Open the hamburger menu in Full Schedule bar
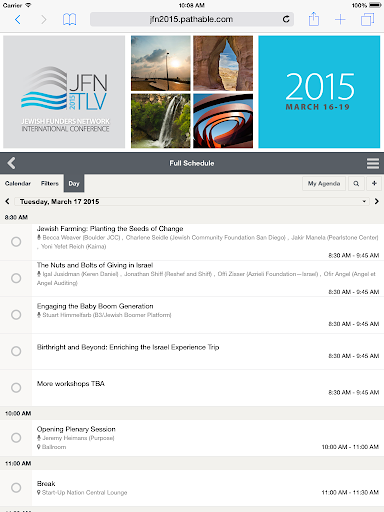 373,163
